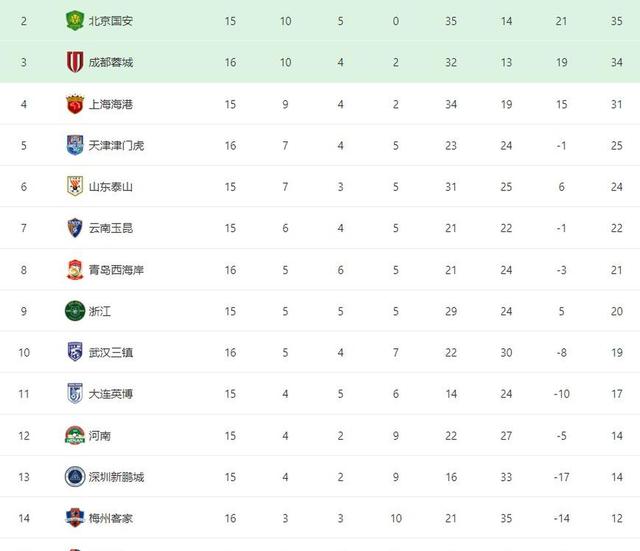
Task: Click the Zhejiang (浙江) green team logo
Action: [x=74, y=311]
